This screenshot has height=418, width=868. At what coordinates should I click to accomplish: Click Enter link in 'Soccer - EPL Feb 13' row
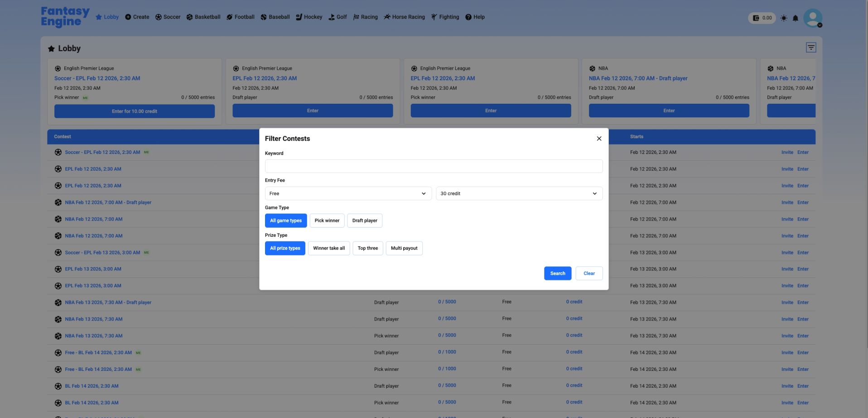click(x=803, y=253)
